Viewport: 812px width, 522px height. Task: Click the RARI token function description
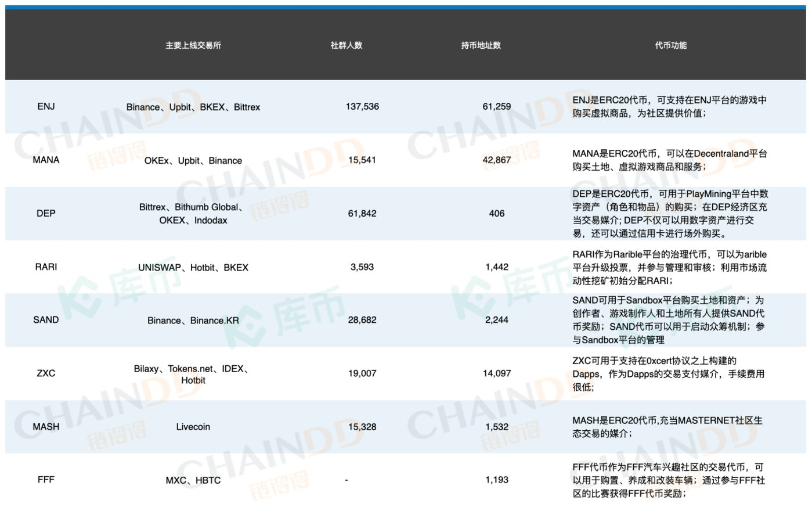tap(670, 267)
